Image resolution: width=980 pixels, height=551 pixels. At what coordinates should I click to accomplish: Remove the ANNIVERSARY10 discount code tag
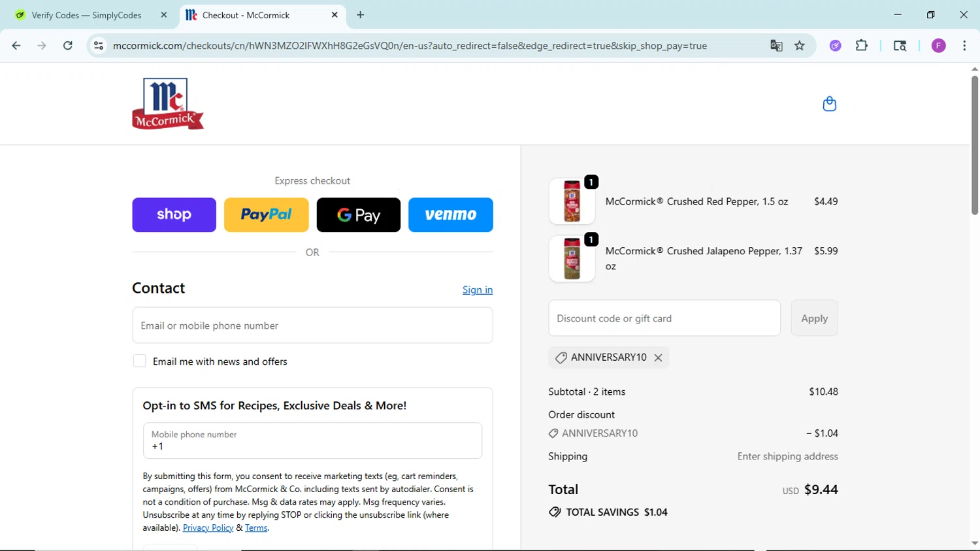(x=658, y=358)
